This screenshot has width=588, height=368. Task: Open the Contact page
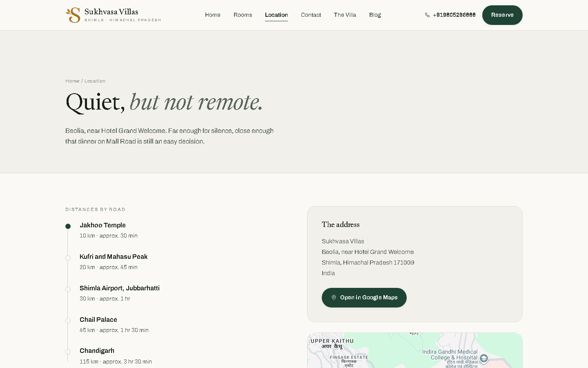click(311, 15)
